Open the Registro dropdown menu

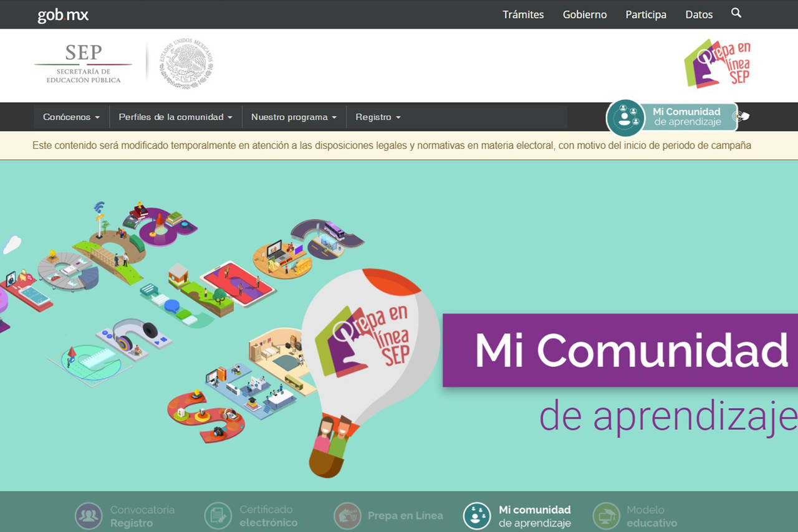tap(378, 117)
